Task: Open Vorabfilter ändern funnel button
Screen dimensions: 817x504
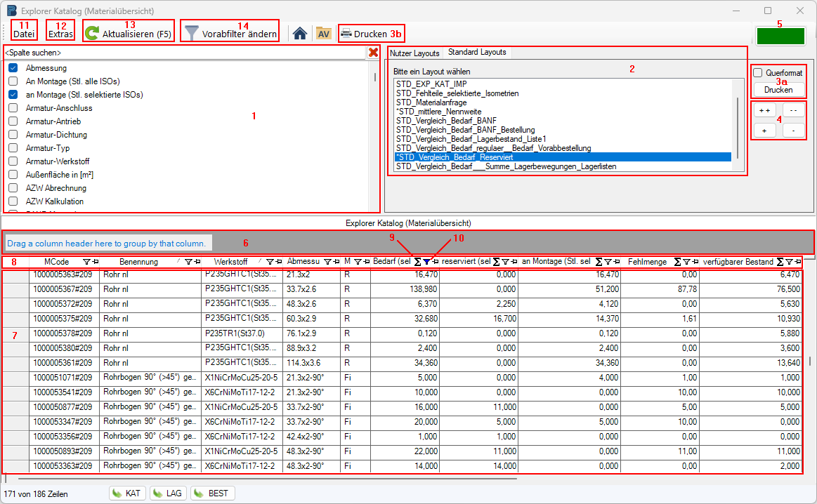Action: click(x=230, y=33)
